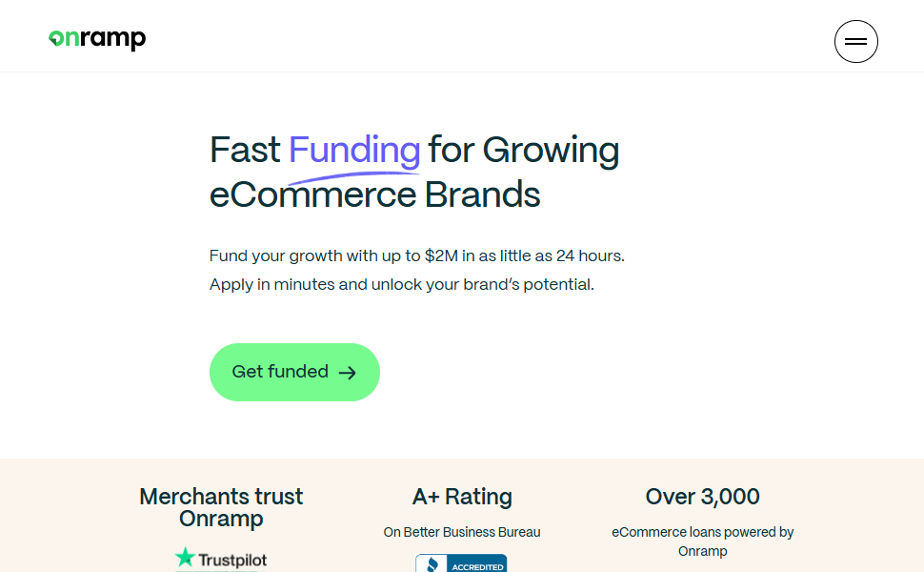Click the green 'on' portion of the logo
Viewport: 924px width, 572px height.
(62, 39)
